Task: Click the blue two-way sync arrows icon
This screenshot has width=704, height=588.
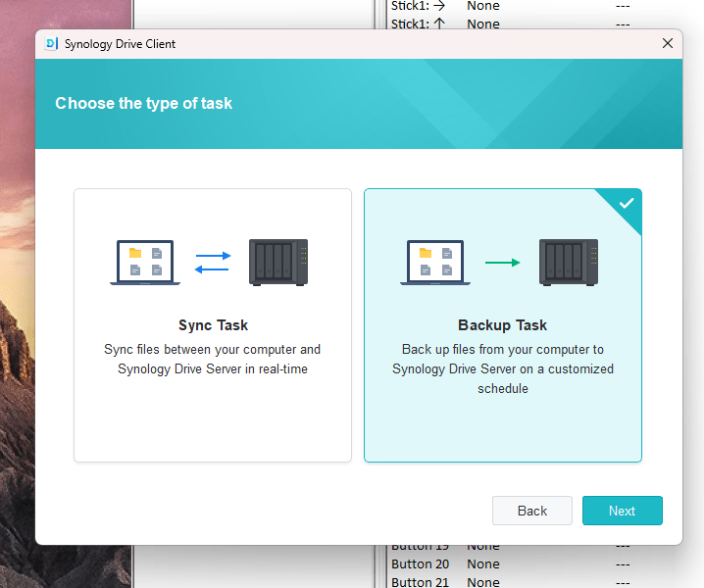Action: pos(213,263)
